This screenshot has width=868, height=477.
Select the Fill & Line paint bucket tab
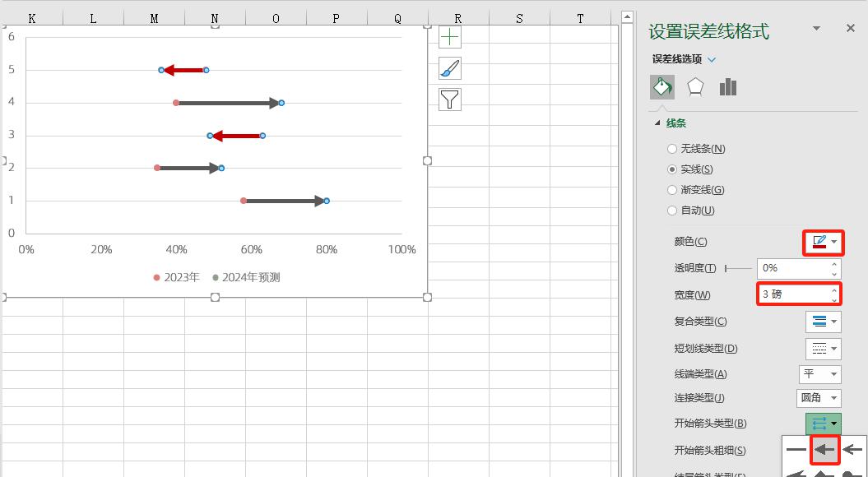662,87
